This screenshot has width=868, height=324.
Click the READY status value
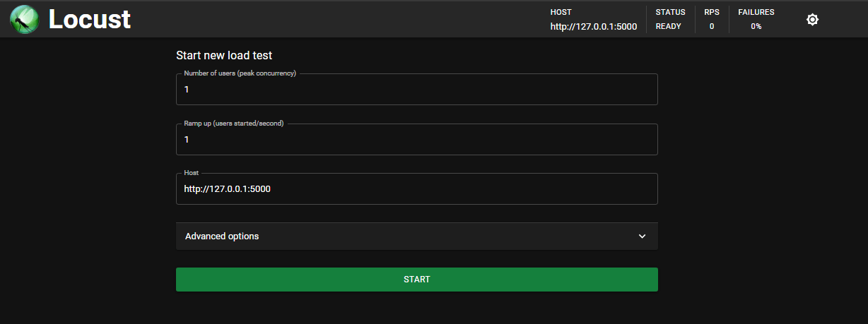coord(669,27)
